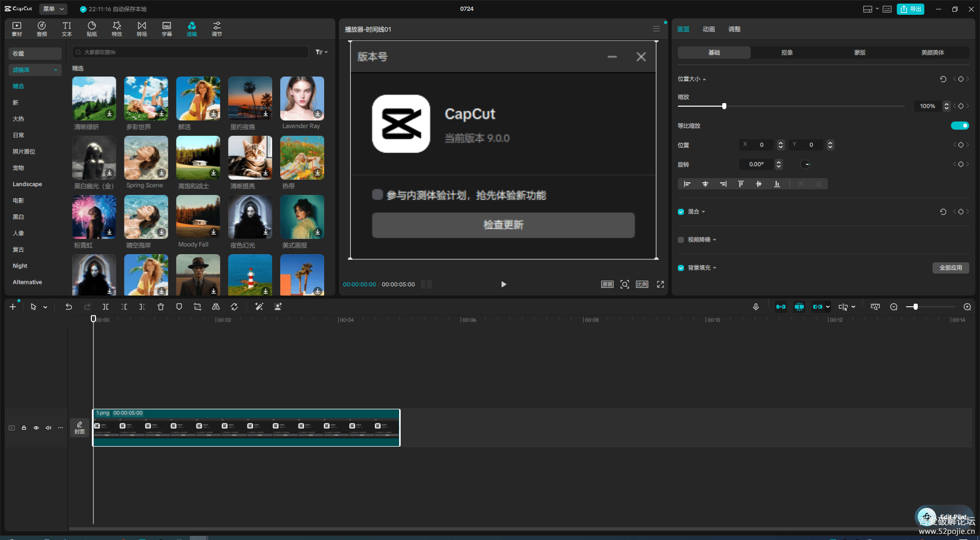Toggle the 等比缩放 uniform scale switch
Screen dimensions: 980x540
pyautogui.click(x=960, y=126)
